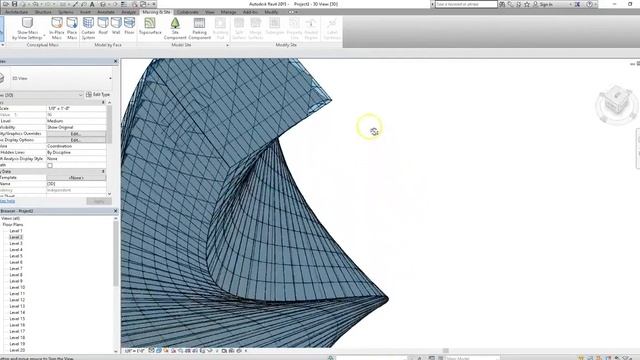This screenshot has height=360, width=640.
Task: Open the Collaborate ribbon tab
Action: pyautogui.click(x=188, y=12)
